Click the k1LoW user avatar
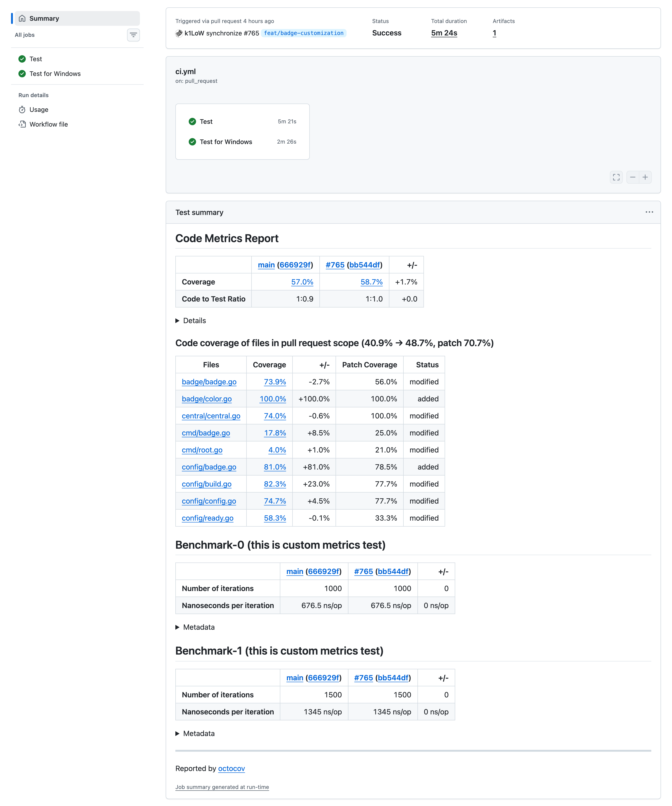The height and width of the screenshot is (806, 672). tap(179, 33)
